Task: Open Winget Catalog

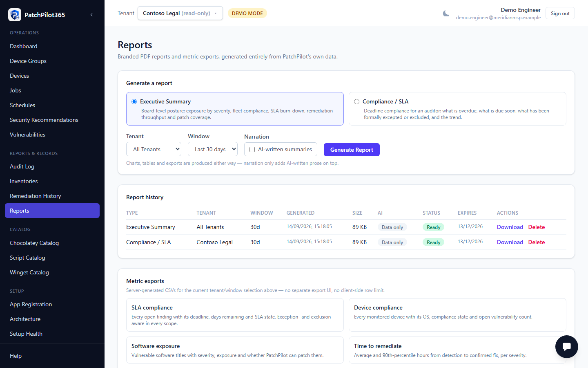Action: [52, 272]
